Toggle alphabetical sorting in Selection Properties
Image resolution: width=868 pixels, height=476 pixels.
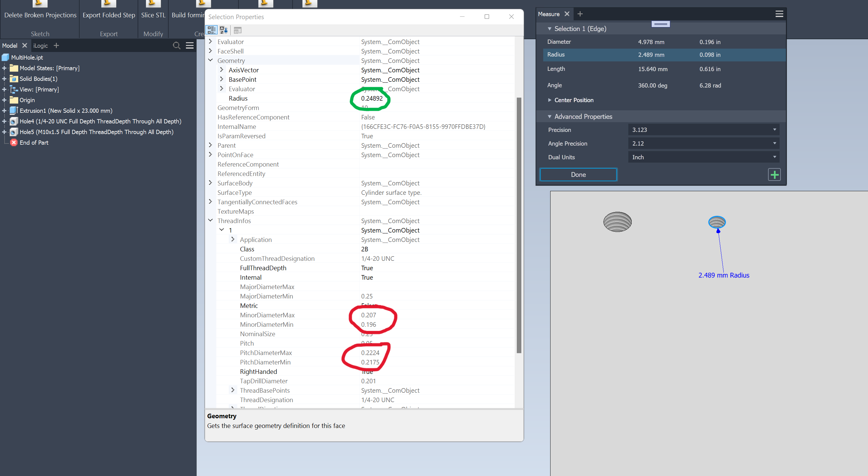tap(223, 30)
